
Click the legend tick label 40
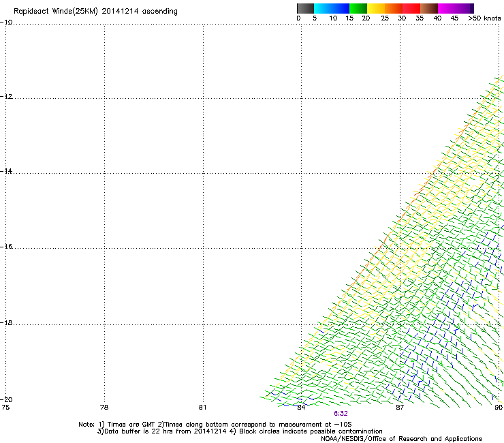point(437,18)
